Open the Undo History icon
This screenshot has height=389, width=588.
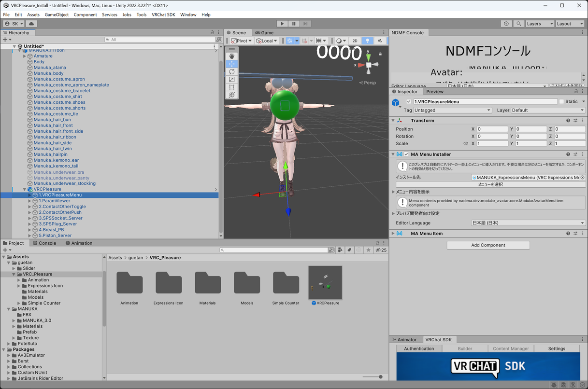coord(506,24)
